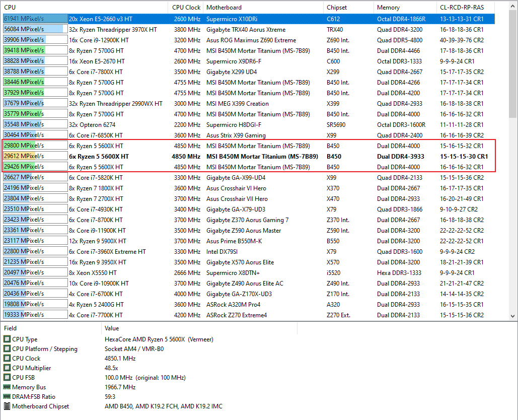Select the 8x Ryzen 7 2700X HT row
This screenshot has height=420, width=518.
(x=249, y=198)
